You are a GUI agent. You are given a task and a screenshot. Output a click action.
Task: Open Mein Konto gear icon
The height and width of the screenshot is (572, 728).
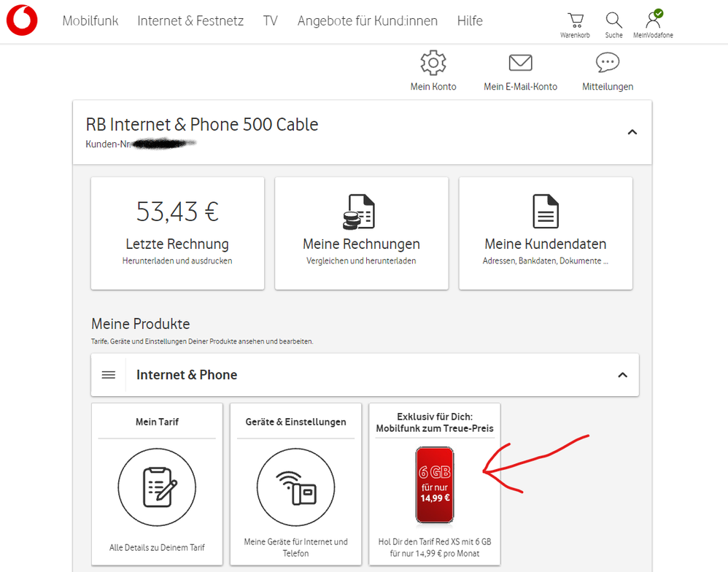coord(433,63)
